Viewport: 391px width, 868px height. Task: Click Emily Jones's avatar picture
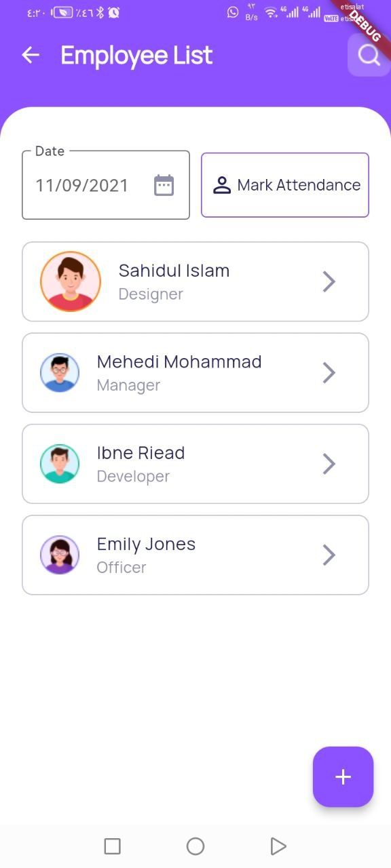[60, 555]
